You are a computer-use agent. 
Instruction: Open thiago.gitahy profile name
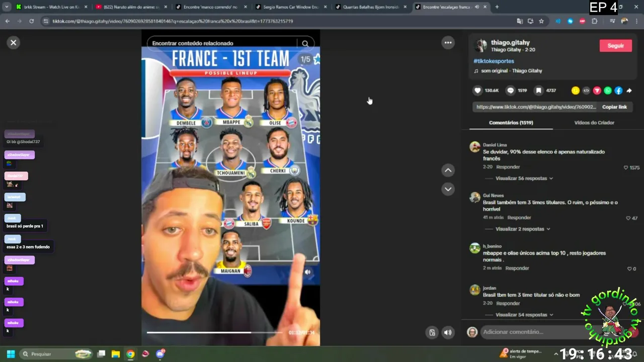(x=510, y=43)
